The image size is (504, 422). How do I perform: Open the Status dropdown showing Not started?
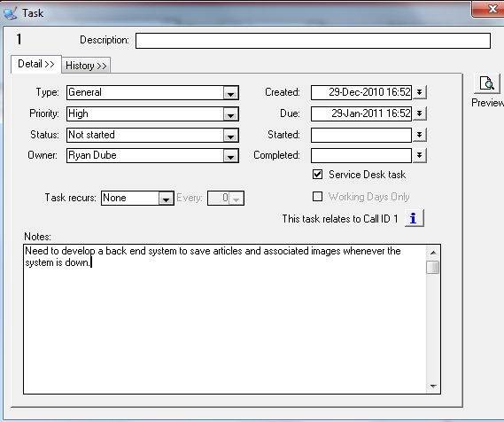point(230,136)
